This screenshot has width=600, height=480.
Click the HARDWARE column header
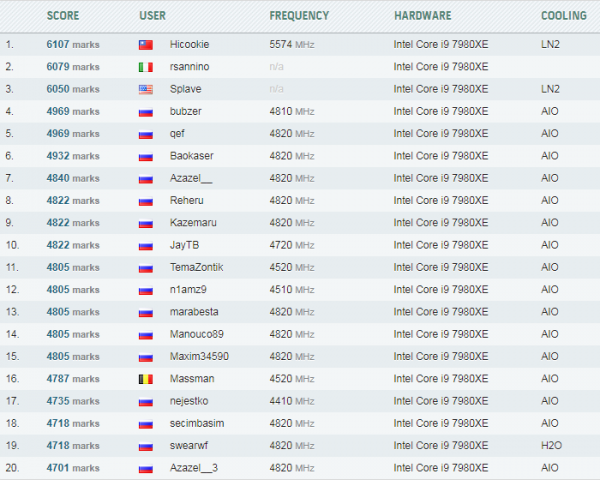click(422, 16)
